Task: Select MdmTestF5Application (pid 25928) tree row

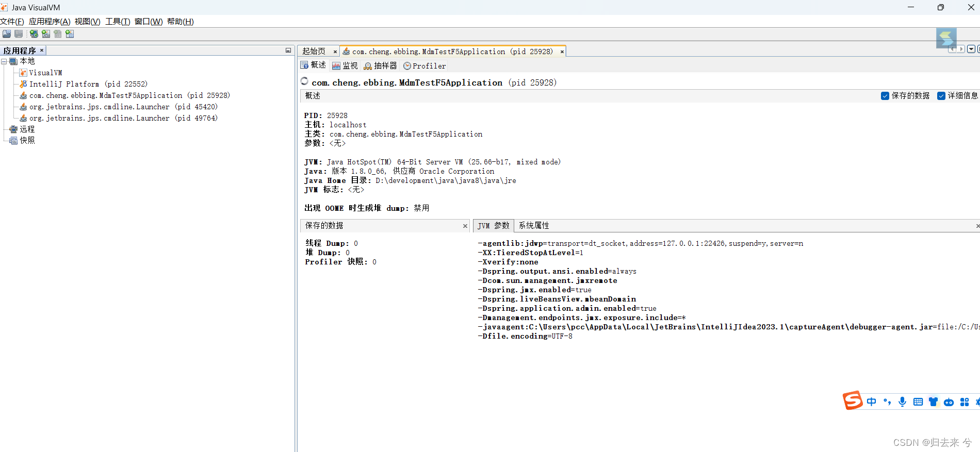Action: (129, 95)
